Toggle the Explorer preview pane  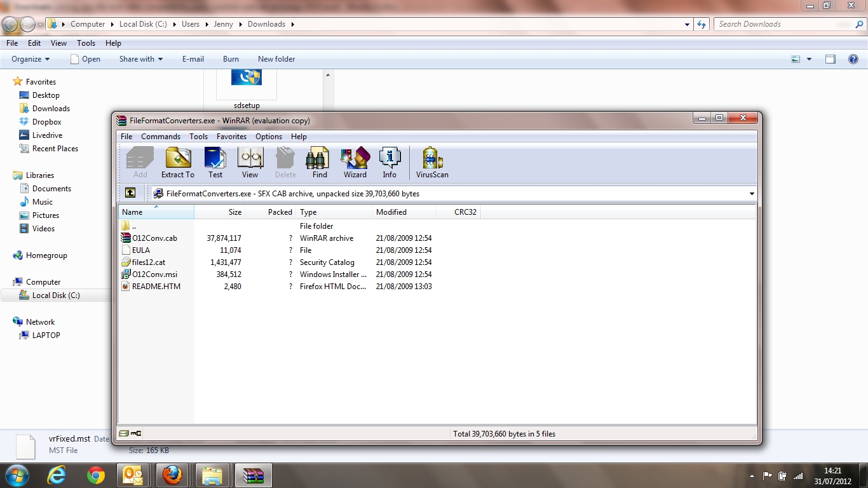pos(831,59)
